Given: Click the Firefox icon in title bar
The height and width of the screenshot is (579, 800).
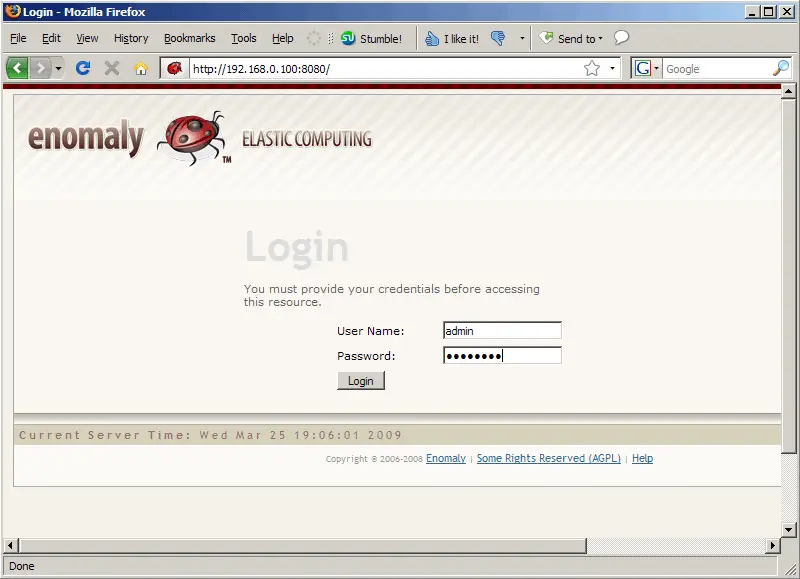Looking at the screenshot, I should point(12,11).
